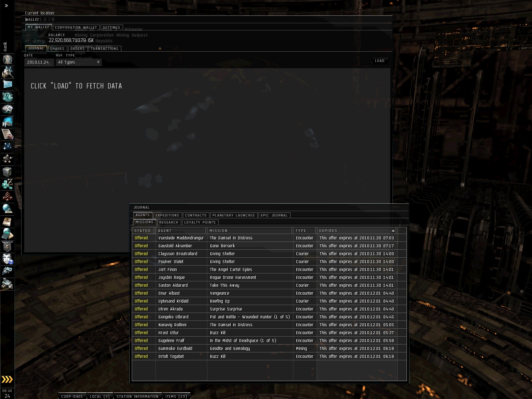Switch to the Shares tab

click(57, 49)
